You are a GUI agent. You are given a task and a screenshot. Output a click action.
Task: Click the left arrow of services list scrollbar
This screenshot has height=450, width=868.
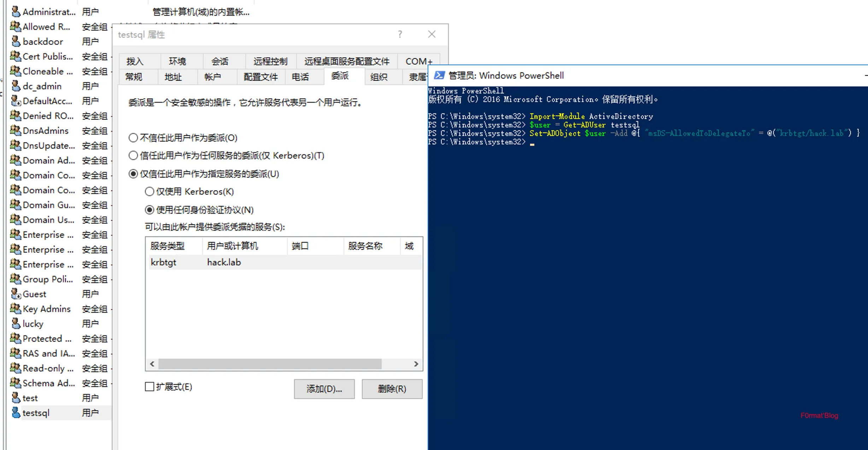coord(152,364)
